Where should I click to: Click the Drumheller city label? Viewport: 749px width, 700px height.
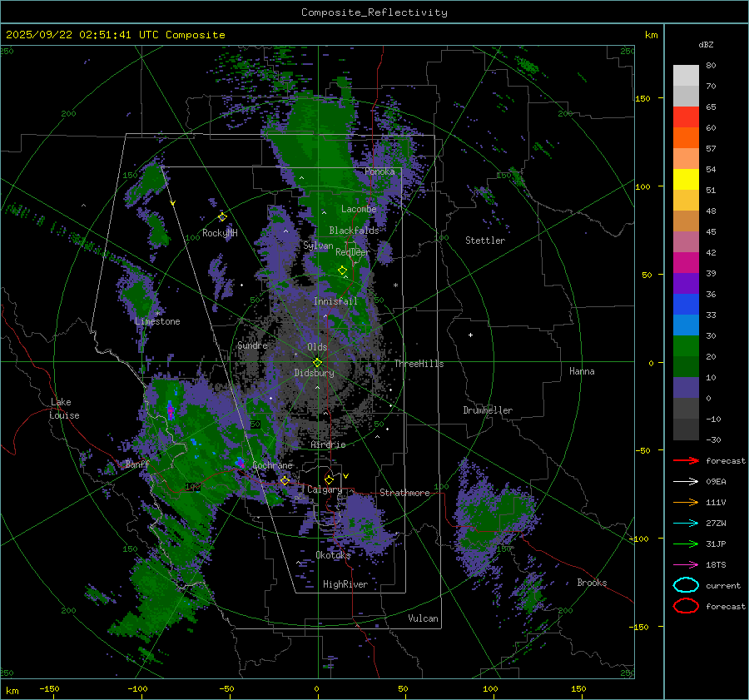488,410
